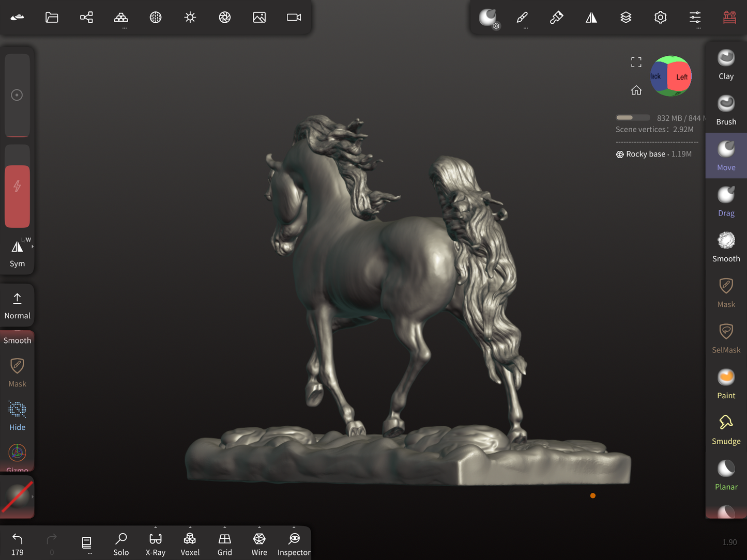Open the scene tree menu
Image resolution: width=747 pixels, height=560 pixels.
click(x=86, y=18)
